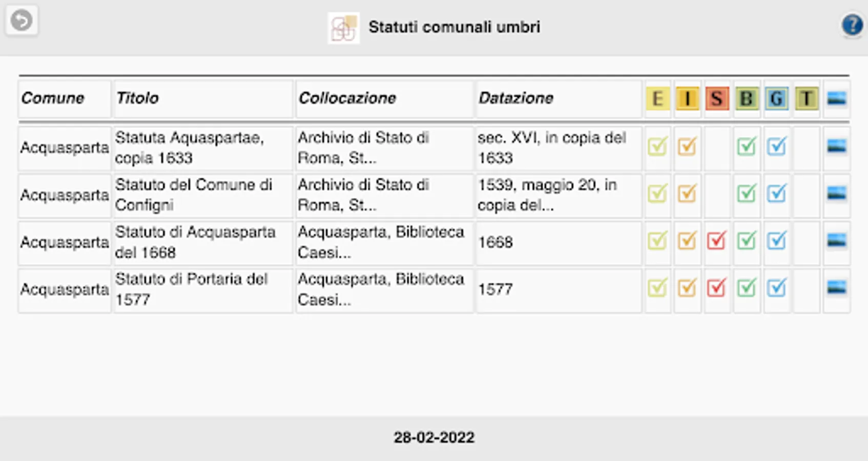Viewport: 868px width, 461px height.
Task: Click the blue G column header icon
Action: (x=776, y=98)
